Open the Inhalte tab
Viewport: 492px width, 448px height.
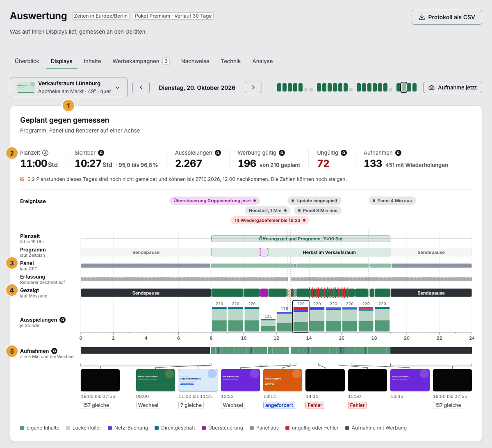pos(92,61)
